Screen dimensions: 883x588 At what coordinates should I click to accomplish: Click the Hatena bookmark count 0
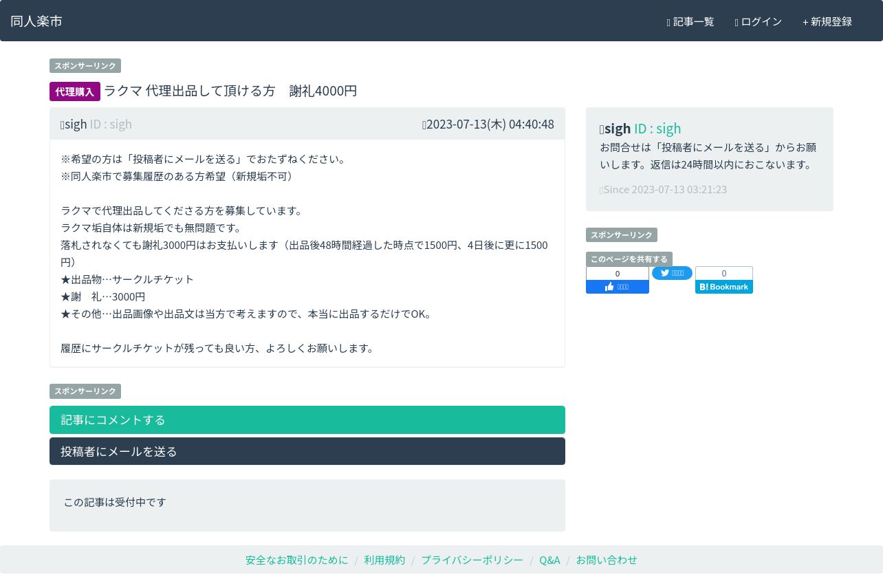click(x=724, y=273)
